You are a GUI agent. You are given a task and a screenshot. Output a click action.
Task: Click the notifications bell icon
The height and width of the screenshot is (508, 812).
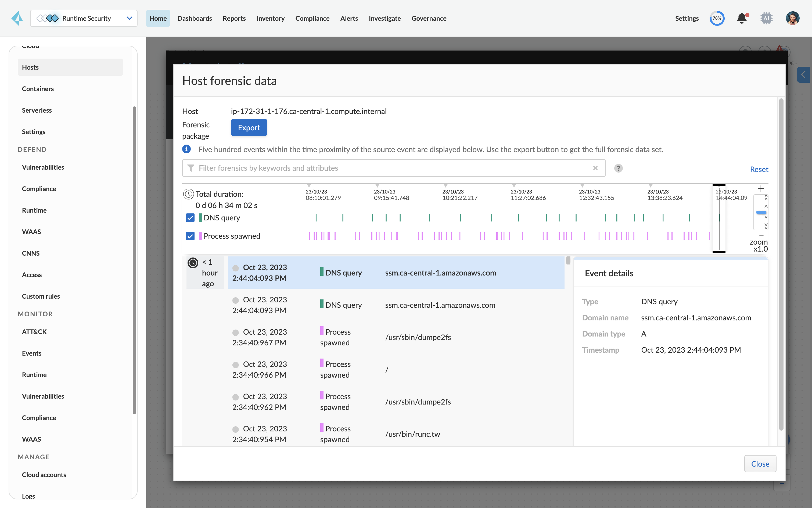(742, 18)
